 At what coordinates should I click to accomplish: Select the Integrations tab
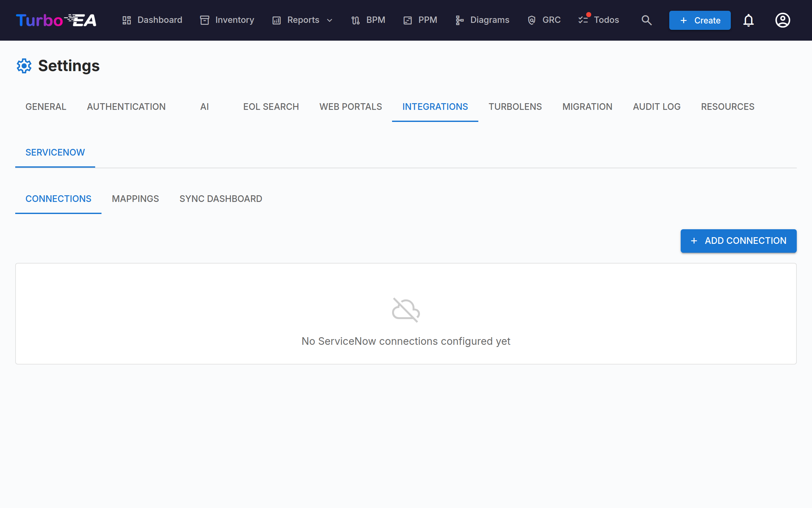point(435,106)
